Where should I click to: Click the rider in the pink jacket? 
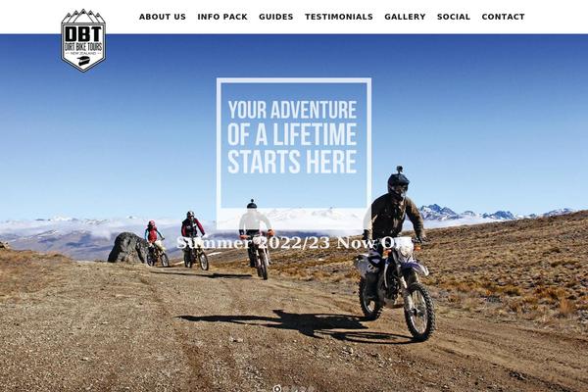tap(155, 243)
